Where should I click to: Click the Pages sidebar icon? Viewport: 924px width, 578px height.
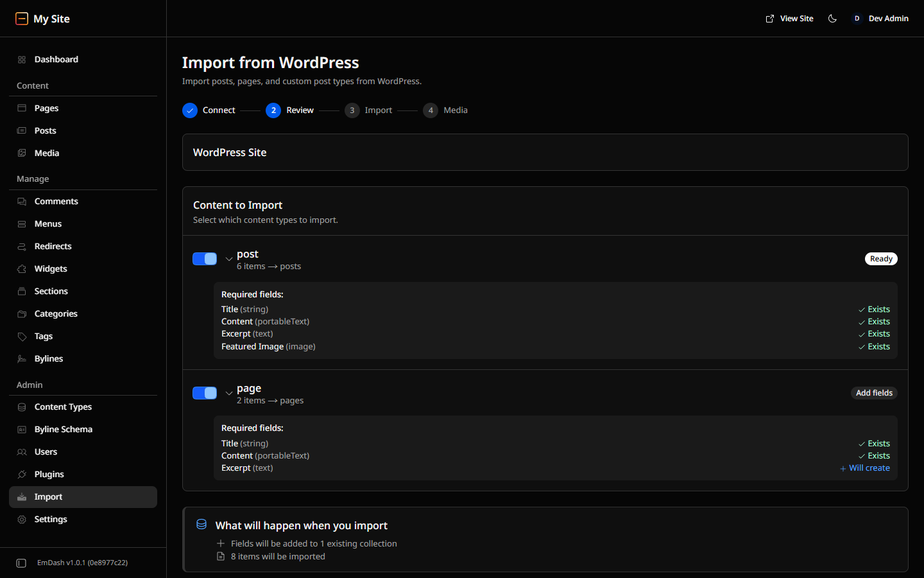click(22, 108)
